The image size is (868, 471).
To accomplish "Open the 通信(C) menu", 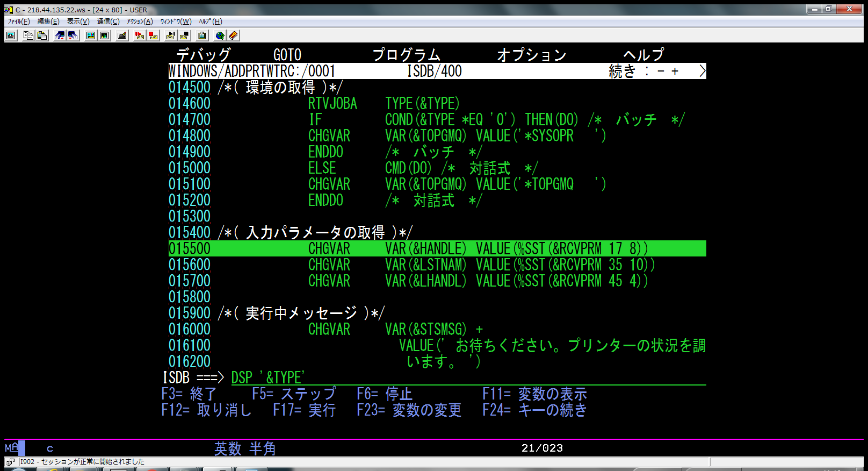I will 108,22.
